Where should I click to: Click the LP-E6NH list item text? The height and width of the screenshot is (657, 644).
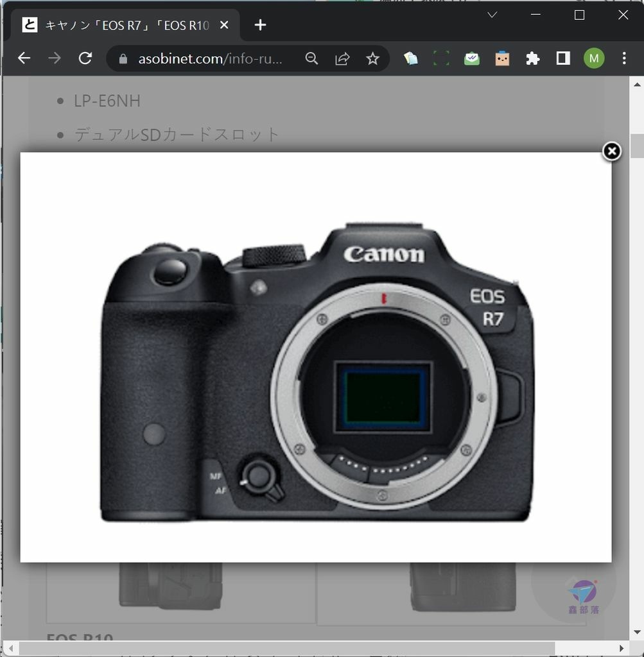tap(107, 101)
